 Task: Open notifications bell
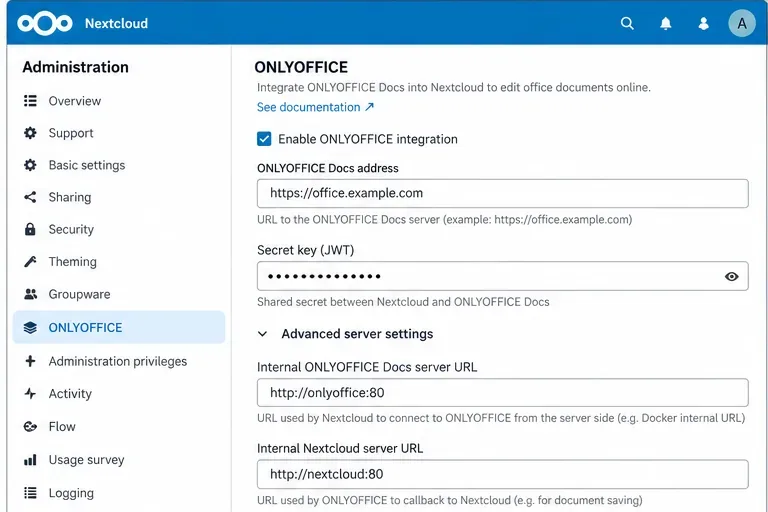(666, 23)
